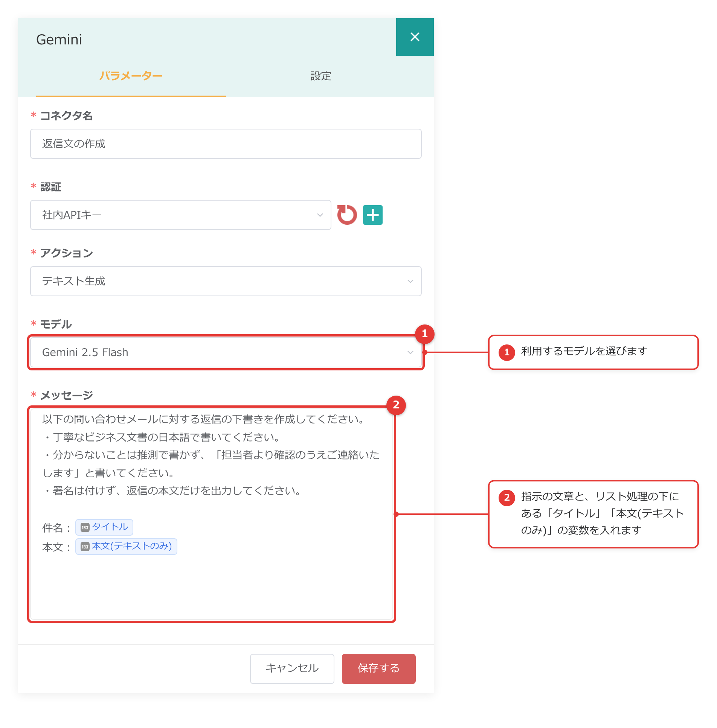Click inside the メッセージ text area
The width and height of the screenshot is (717, 728).
[x=212, y=514]
